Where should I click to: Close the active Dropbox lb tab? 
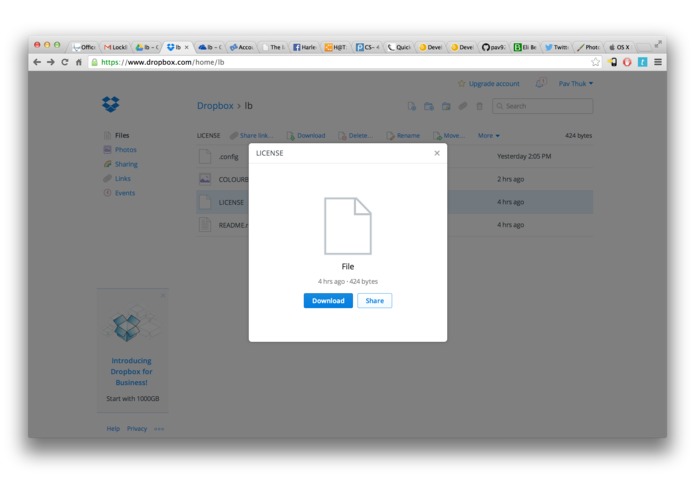[187, 47]
